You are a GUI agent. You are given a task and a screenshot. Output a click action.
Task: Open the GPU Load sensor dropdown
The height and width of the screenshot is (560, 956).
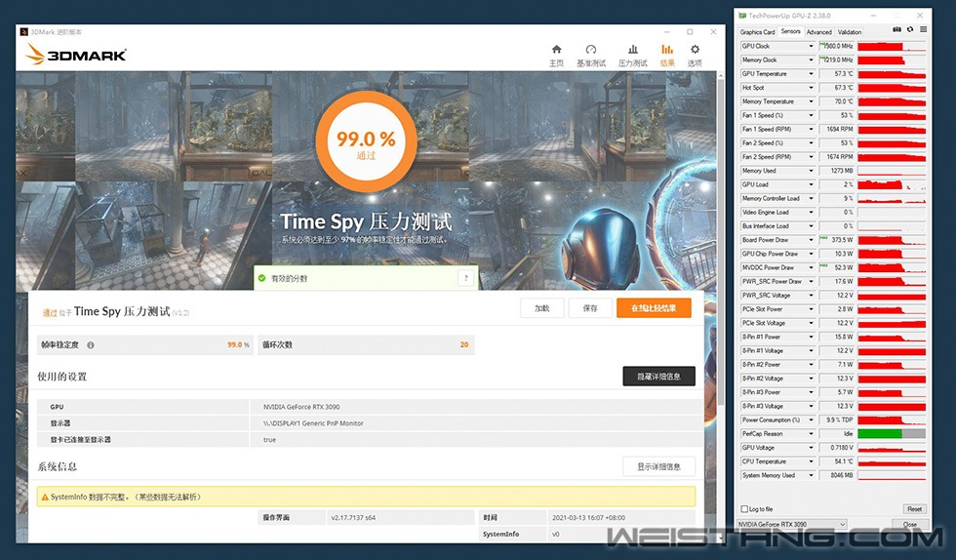[x=811, y=184]
